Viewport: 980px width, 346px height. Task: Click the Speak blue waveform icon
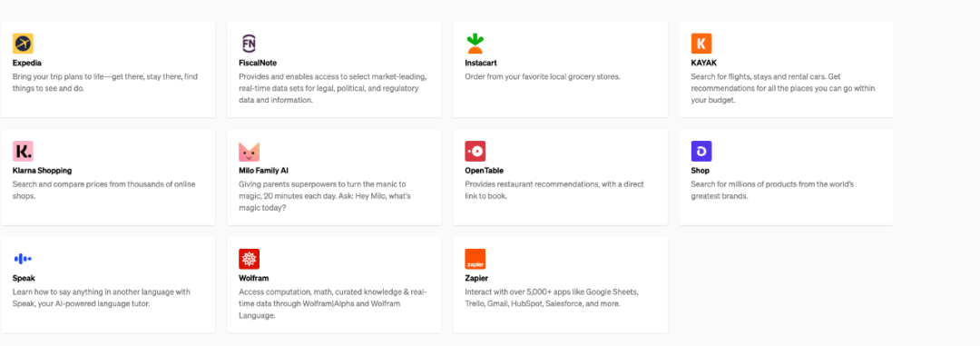coord(23,259)
